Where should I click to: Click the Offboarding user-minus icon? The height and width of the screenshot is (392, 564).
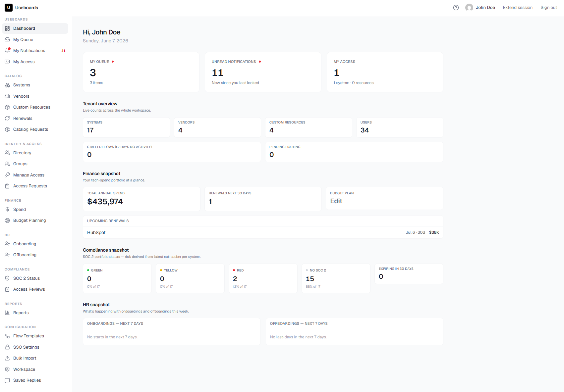(x=7, y=255)
